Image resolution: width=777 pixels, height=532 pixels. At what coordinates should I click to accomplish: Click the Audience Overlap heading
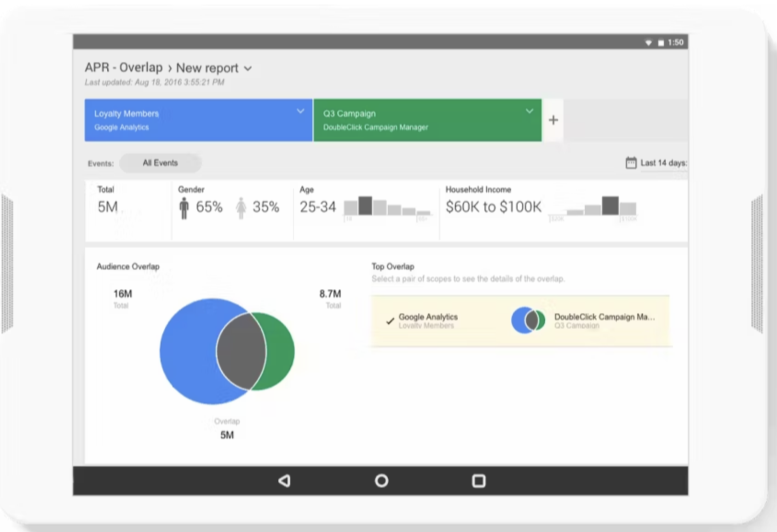128,267
